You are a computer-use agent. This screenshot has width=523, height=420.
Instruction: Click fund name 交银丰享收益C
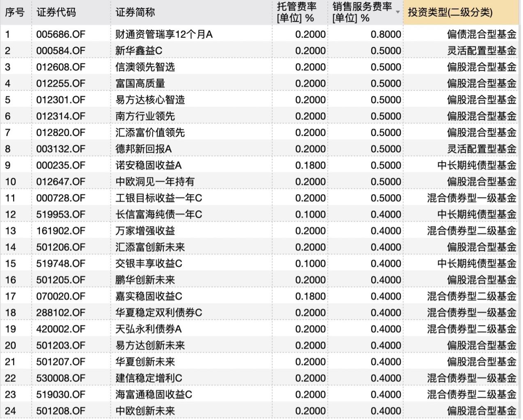point(149,264)
